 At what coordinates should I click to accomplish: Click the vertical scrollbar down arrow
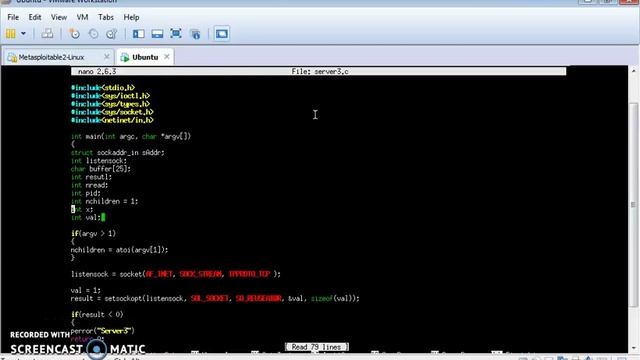click(x=633, y=348)
